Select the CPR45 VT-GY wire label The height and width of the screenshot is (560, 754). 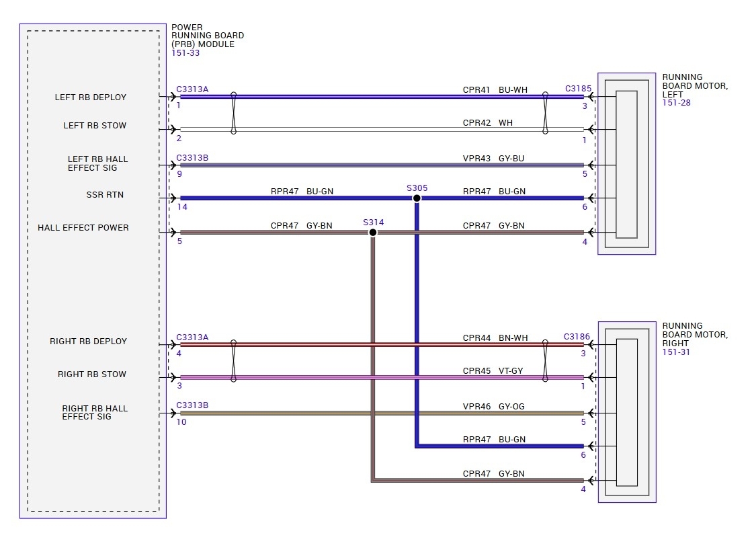pos(493,371)
